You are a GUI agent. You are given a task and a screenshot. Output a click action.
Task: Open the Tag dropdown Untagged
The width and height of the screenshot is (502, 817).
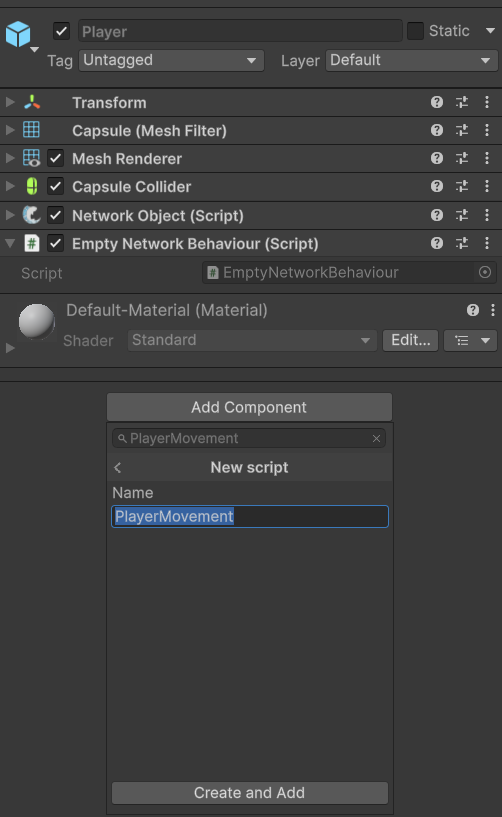tap(172, 60)
